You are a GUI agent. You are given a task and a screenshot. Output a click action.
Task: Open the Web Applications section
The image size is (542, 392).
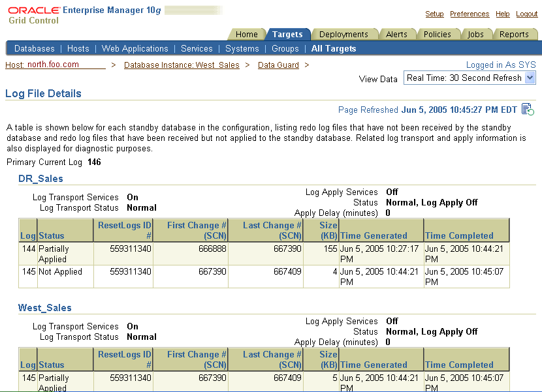pos(135,48)
